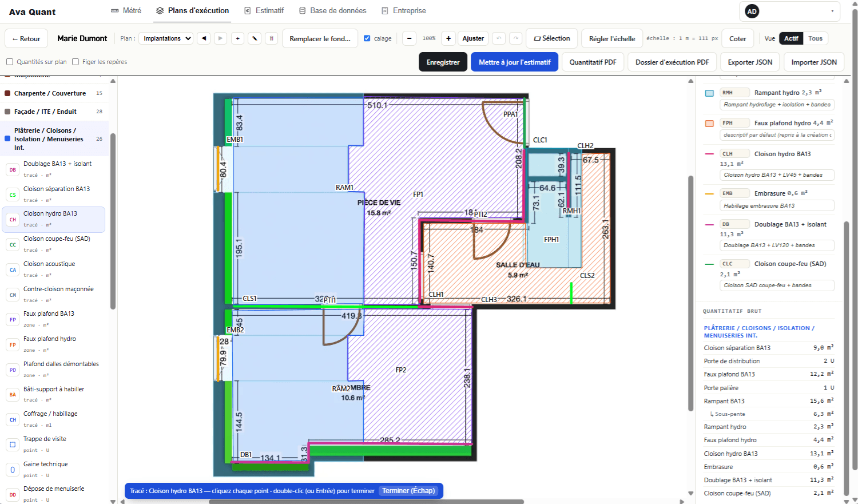Screen dimensions: 858x504
Task: Enable the Quantités sur plan checkbox
Action: (x=10, y=62)
